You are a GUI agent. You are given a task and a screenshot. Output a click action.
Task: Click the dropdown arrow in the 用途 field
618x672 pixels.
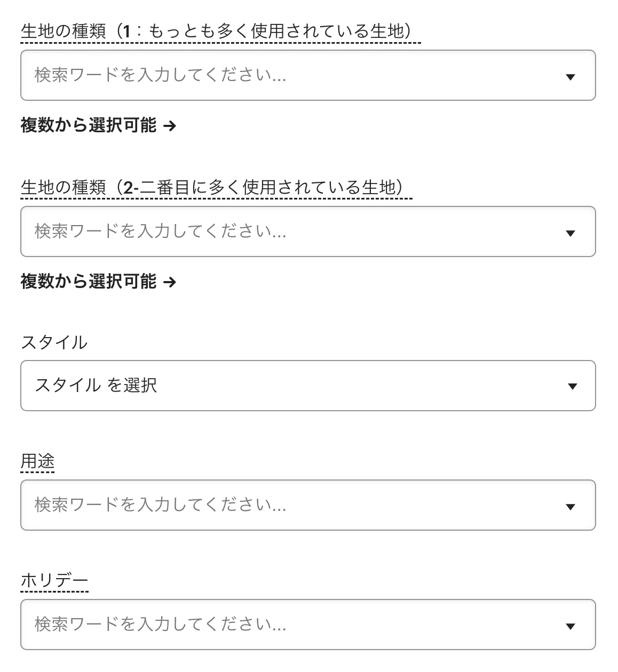point(570,507)
